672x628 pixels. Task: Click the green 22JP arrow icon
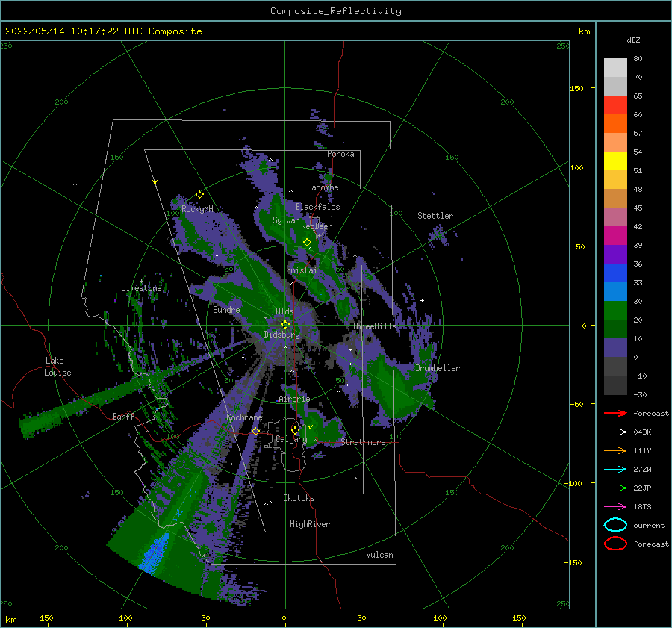click(x=615, y=488)
